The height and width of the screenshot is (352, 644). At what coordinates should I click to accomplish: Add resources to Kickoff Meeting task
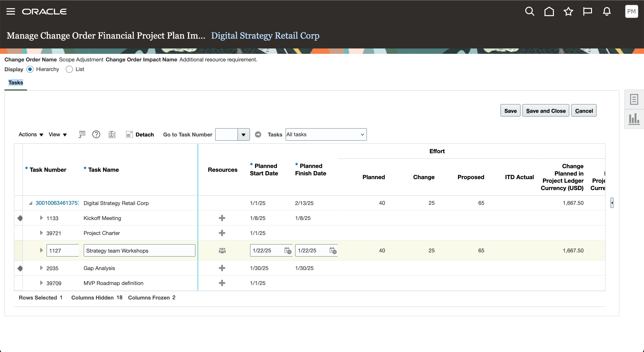click(222, 218)
